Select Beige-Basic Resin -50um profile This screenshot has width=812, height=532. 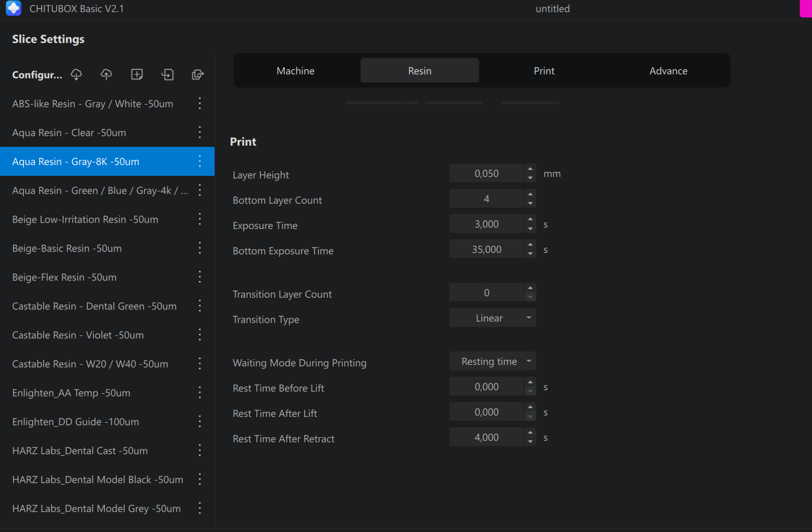[x=107, y=248]
